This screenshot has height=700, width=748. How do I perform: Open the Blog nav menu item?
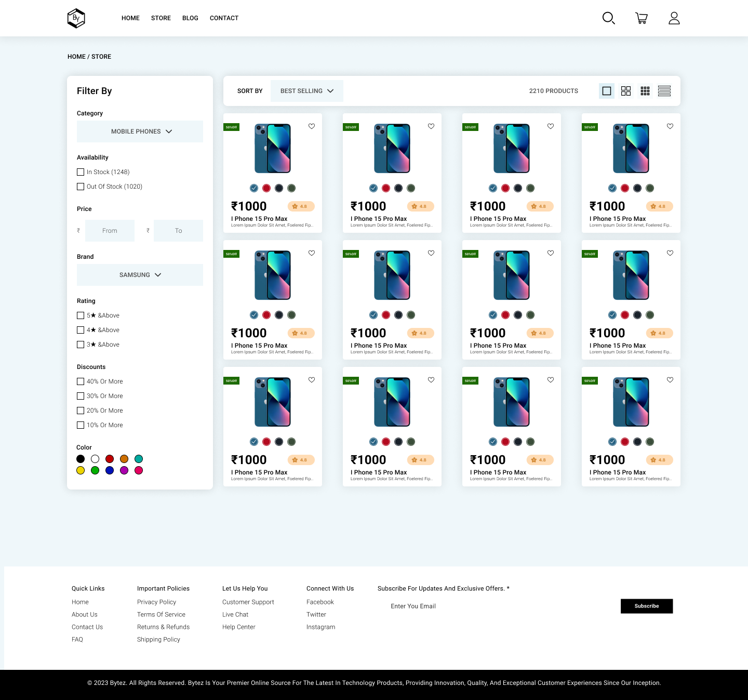(190, 18)
